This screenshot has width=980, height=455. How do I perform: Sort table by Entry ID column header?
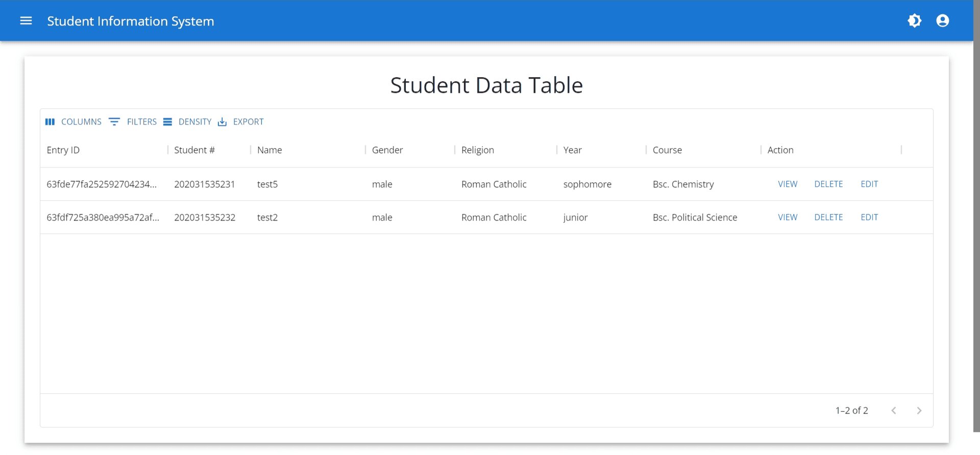click(63, 150)
